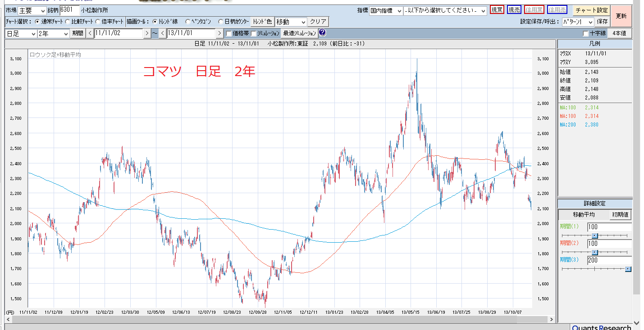The height and width of the screenshot is (330, 644).
Task: Click the ロウソク足+移動平均 chart label
Action: [55, 55]
